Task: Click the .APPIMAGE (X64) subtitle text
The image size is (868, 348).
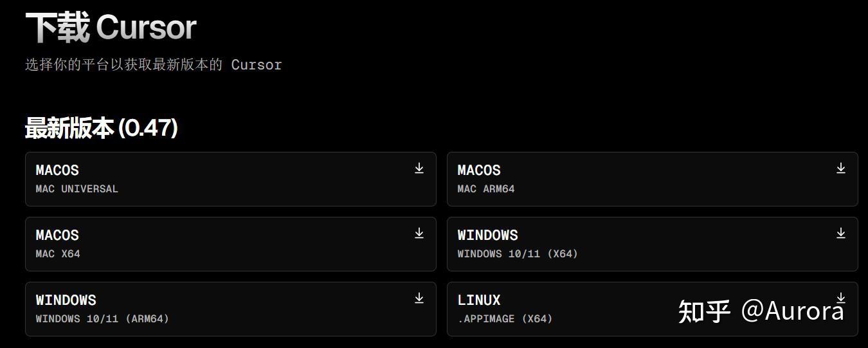Action: [x=505, y=319]
